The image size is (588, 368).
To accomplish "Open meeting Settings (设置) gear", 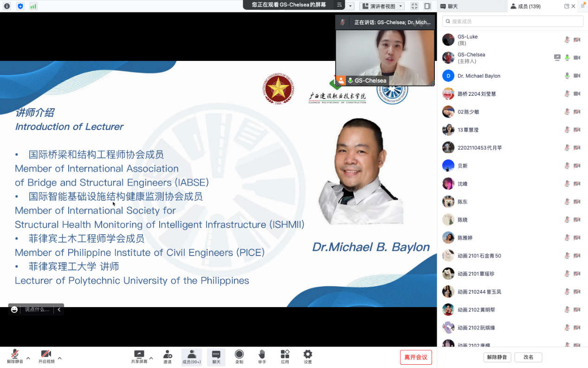I will click(308, 355).
